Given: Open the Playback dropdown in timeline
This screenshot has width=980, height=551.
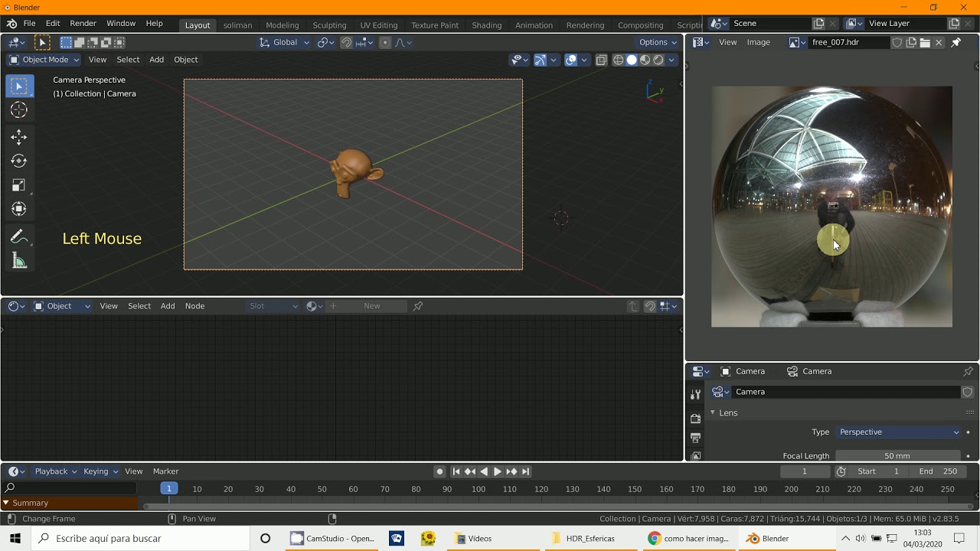Looking at the screenshot, I should [55, 471].
